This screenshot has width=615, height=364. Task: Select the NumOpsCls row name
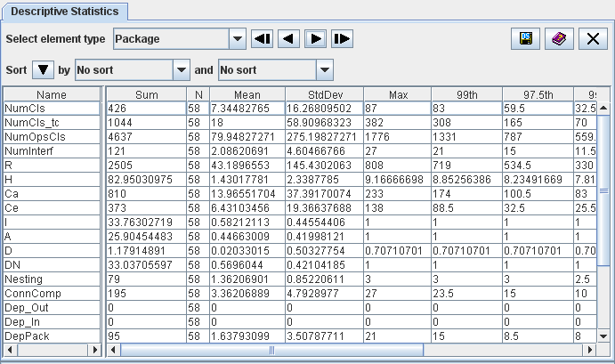(x=52, y=138)
